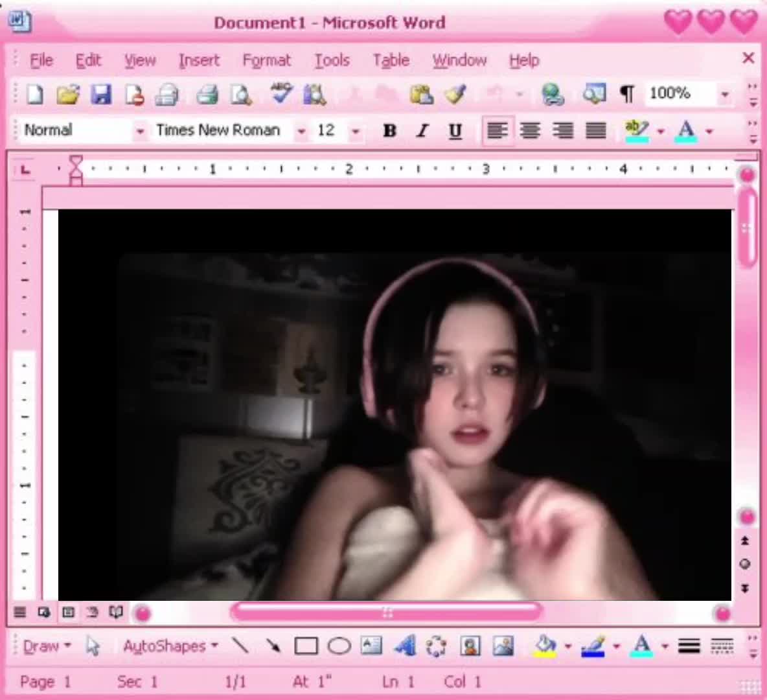Select the Arrow drawing tool

pyautogui.click(x=273, y=646)
